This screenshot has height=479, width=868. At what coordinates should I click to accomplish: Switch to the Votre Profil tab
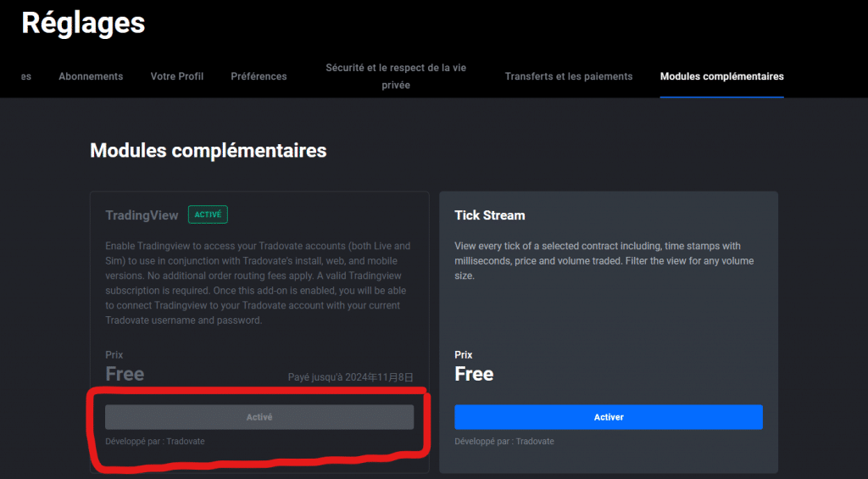point(177,76)
